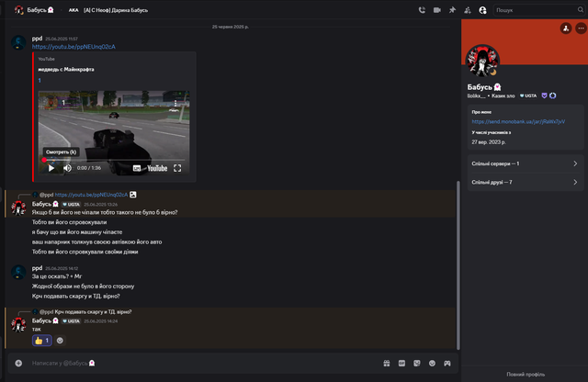Click the AKA nickname text in header
Viewport: 588px width, 382px height.
(116, 10)
